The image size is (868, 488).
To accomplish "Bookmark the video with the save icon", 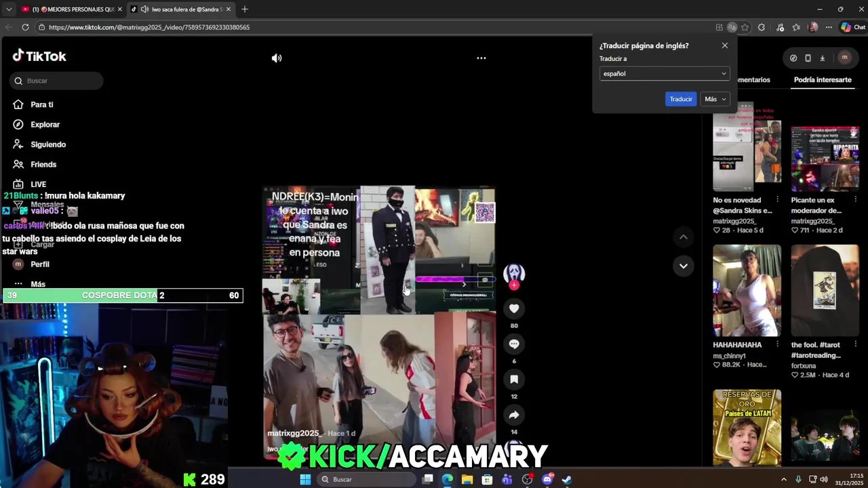I will click(x=514, y=380).
